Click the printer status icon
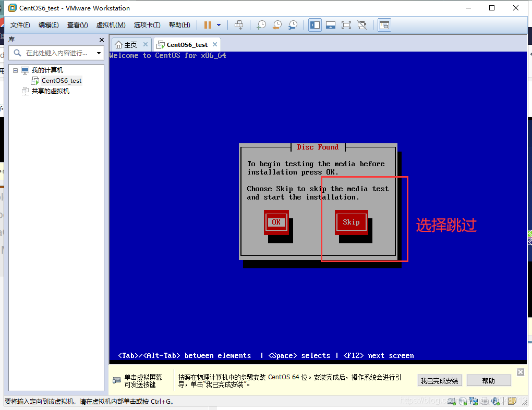This screenshot has height=410, width=532. [485, 401]
